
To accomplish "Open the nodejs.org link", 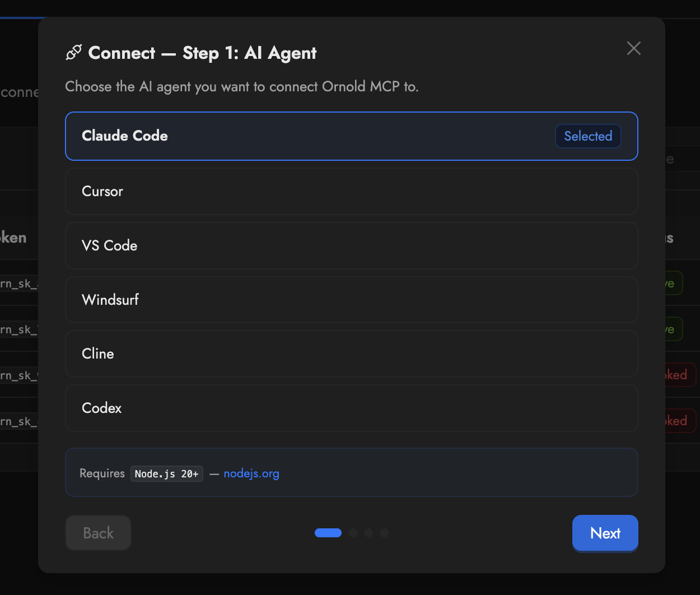I will (251, 473).
